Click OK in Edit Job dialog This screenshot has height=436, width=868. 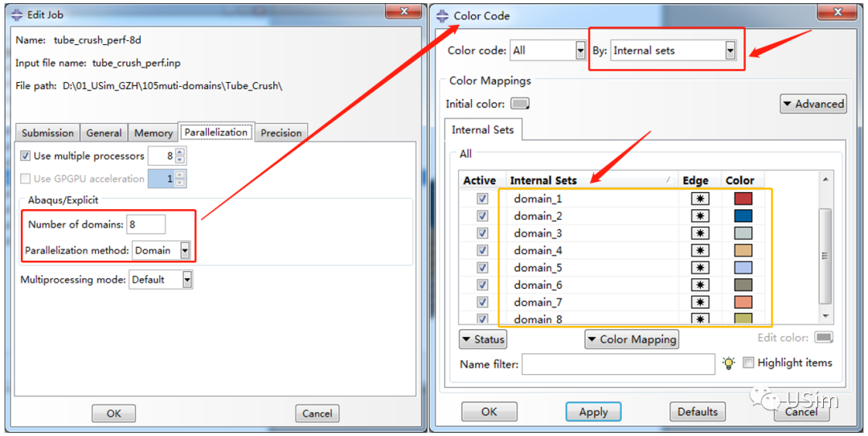[x=113, y=413]
